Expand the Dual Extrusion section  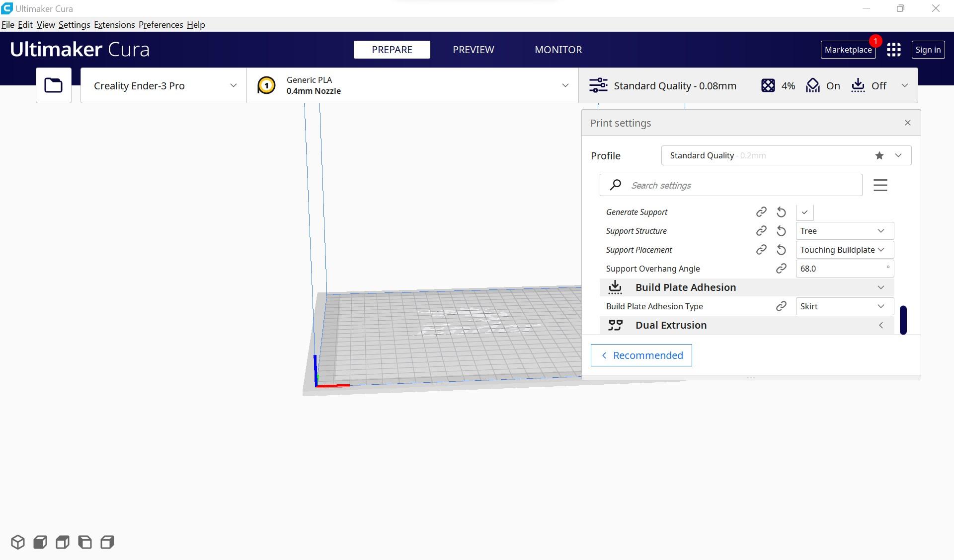click(882, 325)
